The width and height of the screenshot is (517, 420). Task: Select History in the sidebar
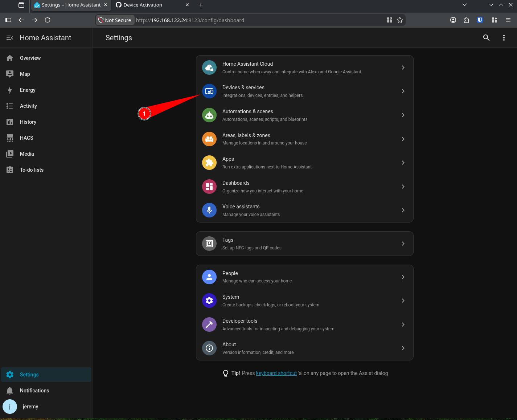pyautogui.click(x=46, y=122)
